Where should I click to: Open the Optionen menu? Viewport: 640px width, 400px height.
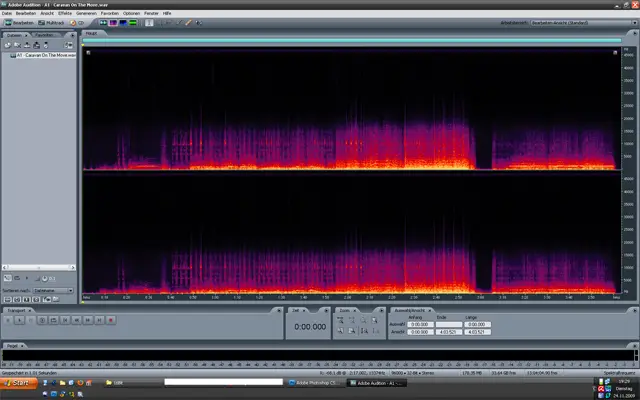click(131, 13)
